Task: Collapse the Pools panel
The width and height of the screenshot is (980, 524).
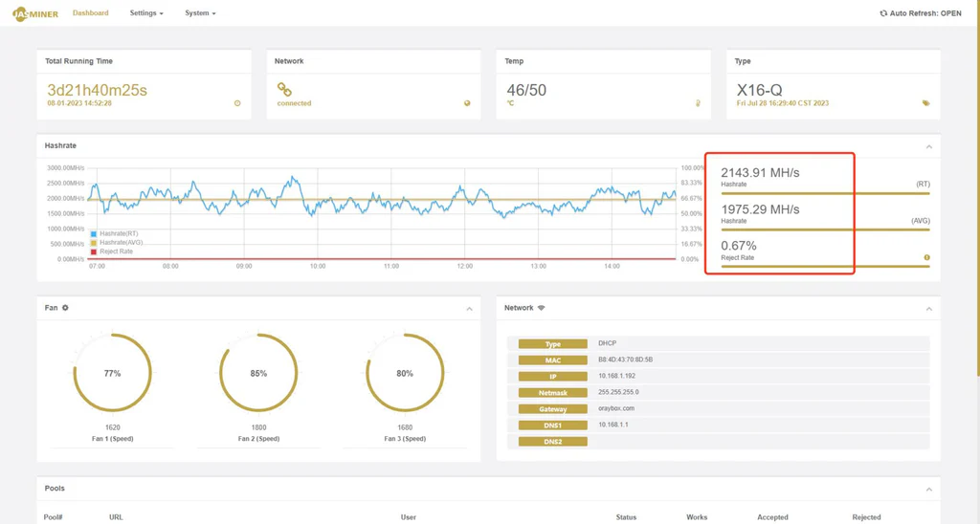Action: tap(928, 489)
